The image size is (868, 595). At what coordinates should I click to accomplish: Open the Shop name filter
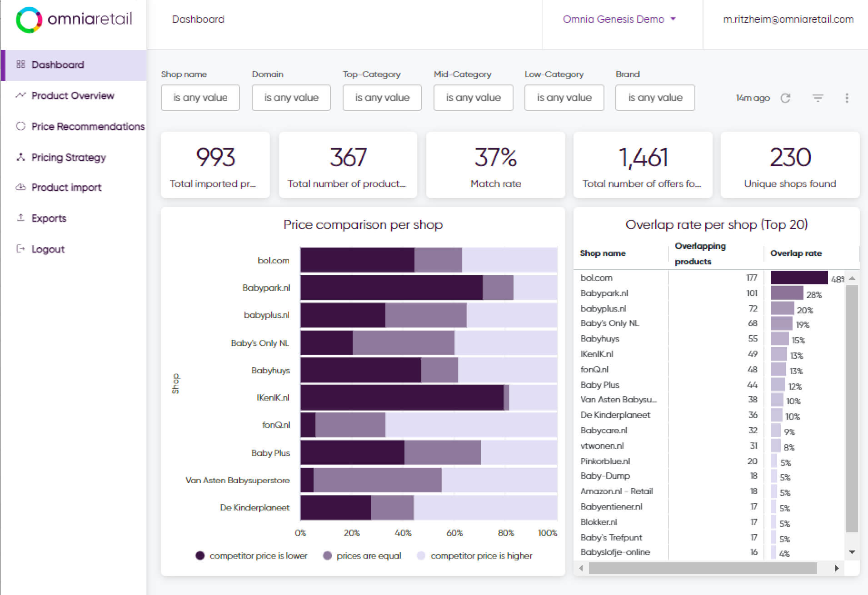pos(200,98)
